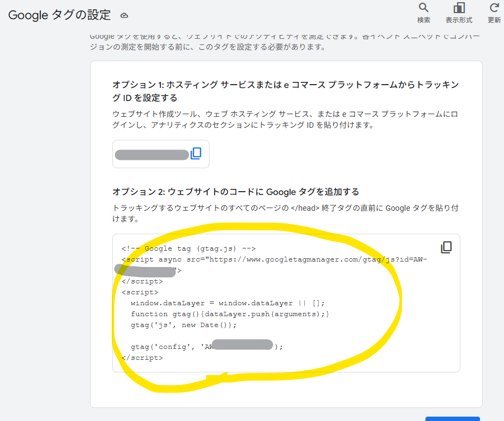504x421 pixels.
Task: Click the 'オプション 1' heading text
Action: (285, 91)
